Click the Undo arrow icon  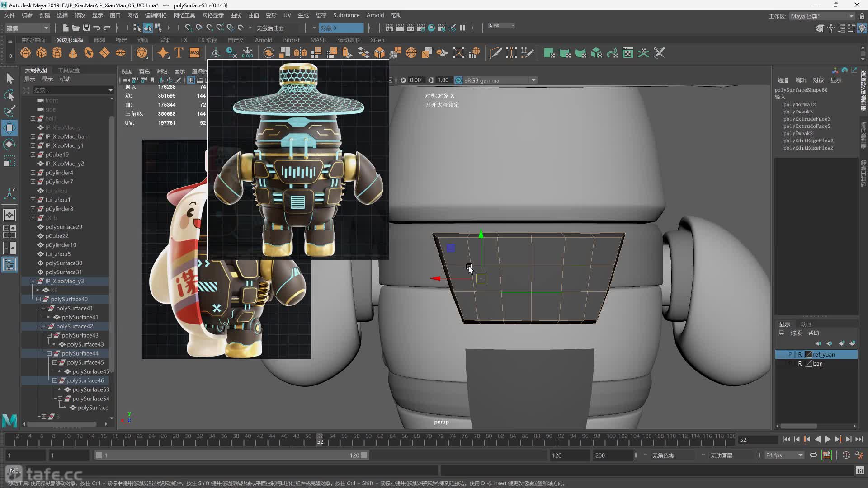[x=96, y=28]
